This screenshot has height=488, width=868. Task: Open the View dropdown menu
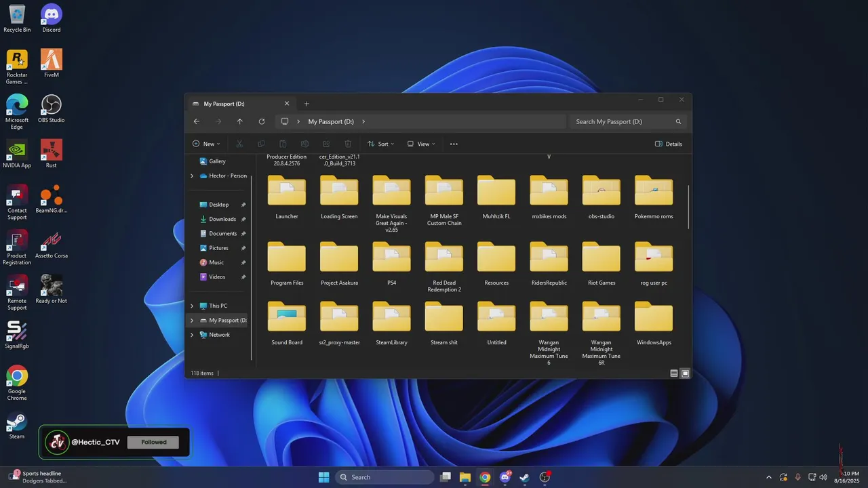click(x=421, y=144)
